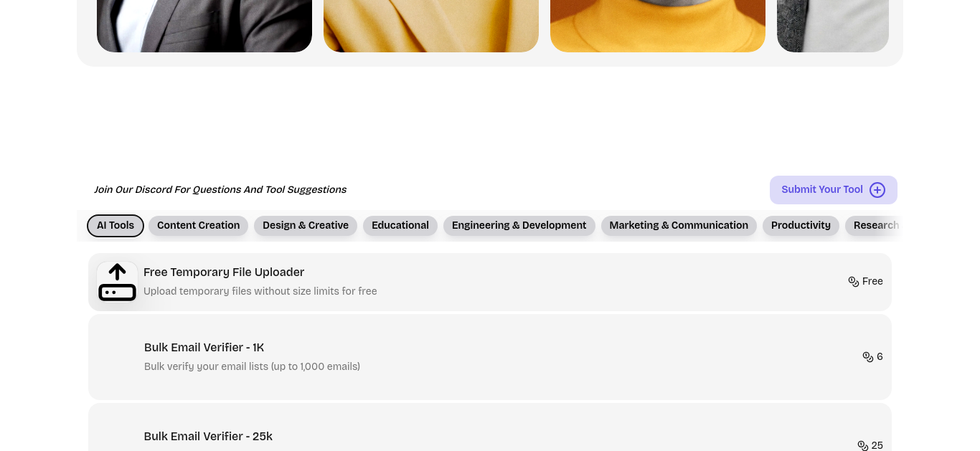Click the Submit Your Tool button
This screenshot has height=451, width=980.
point(834,190)
